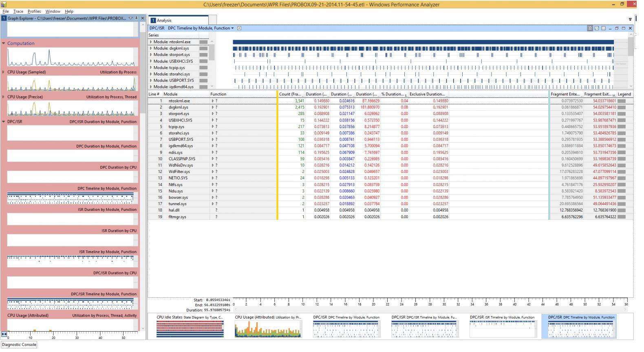
Task: Open the Profiles menu
Action: click(x=34, y=11)
